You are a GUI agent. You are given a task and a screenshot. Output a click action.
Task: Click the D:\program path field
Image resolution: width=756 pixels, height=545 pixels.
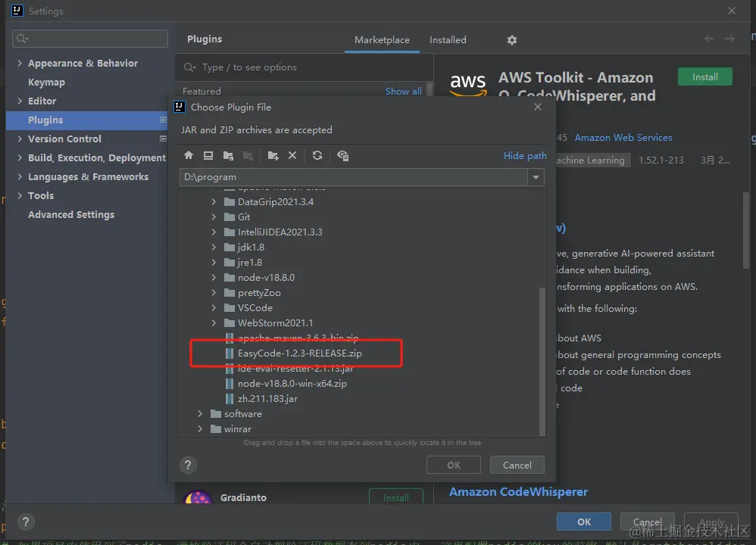point(354,177)
